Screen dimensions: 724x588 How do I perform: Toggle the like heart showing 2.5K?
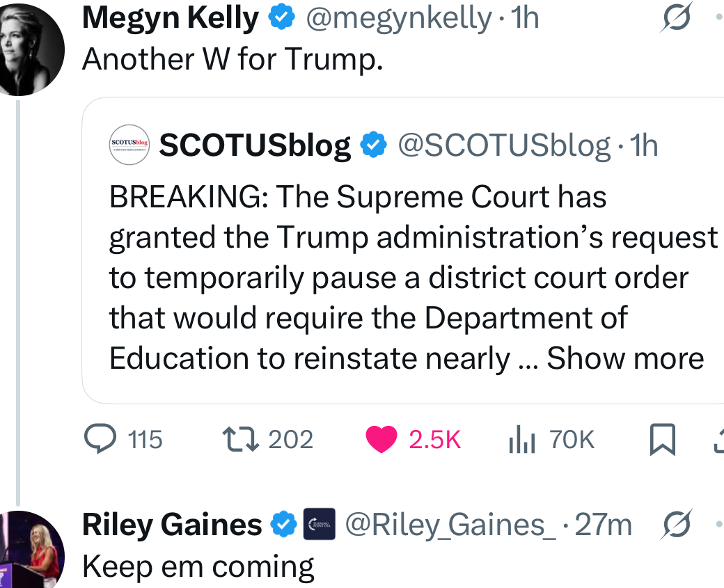pyautogui.click(x=381, y=439)
